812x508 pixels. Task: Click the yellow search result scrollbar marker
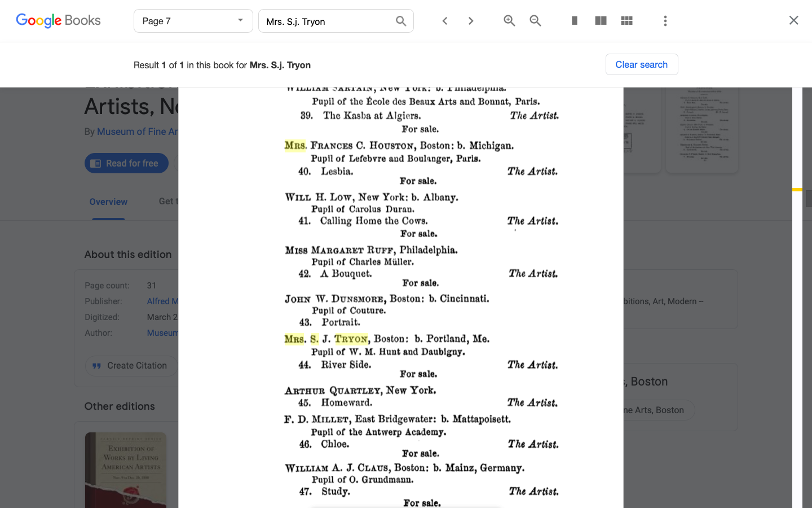pos(797,190)
